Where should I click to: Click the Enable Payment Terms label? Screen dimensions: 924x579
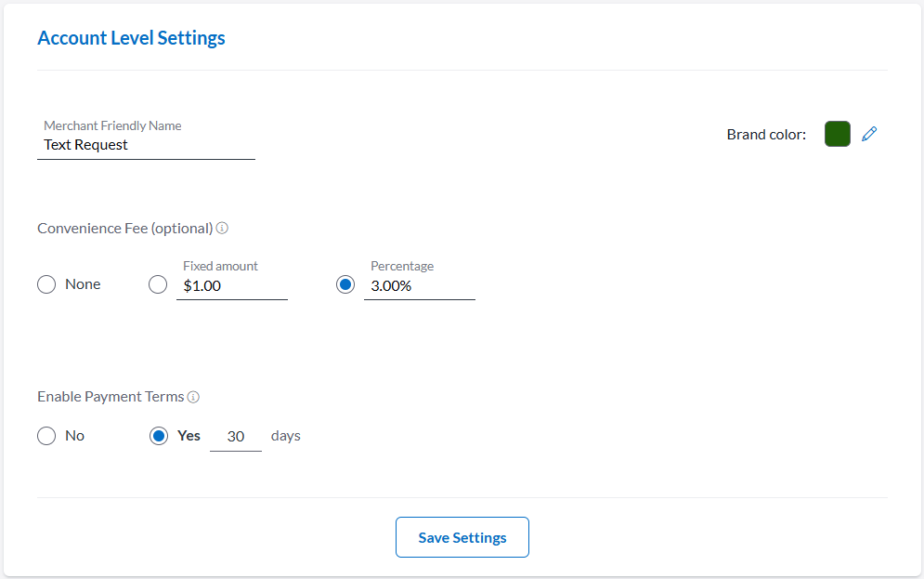(x=111, y=397)
